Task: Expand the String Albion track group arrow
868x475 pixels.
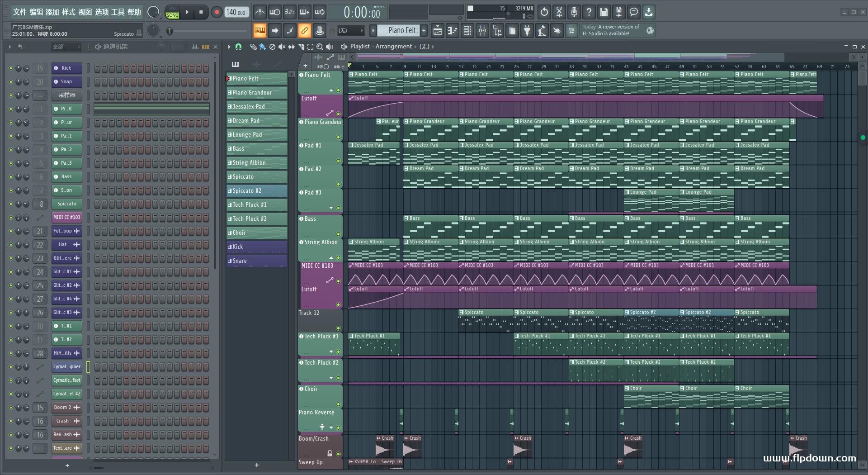Action: (x=331, y=257)
